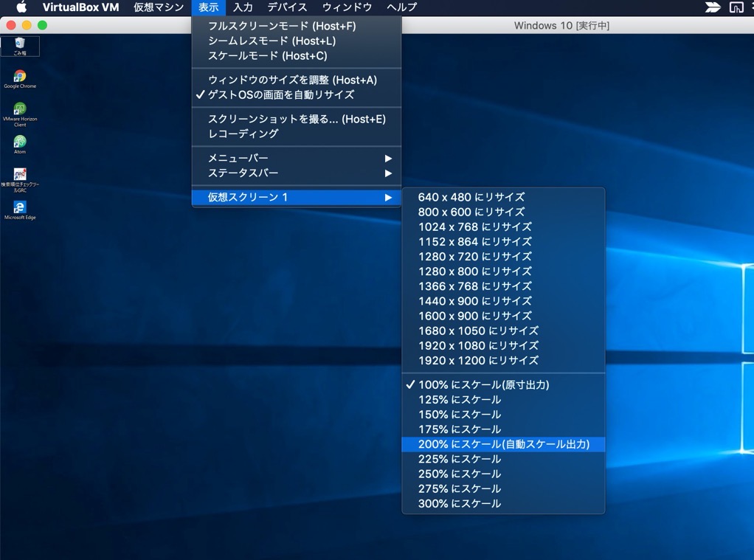
Task: Choose レコーディング menu entry
Action: pos(297,134)
